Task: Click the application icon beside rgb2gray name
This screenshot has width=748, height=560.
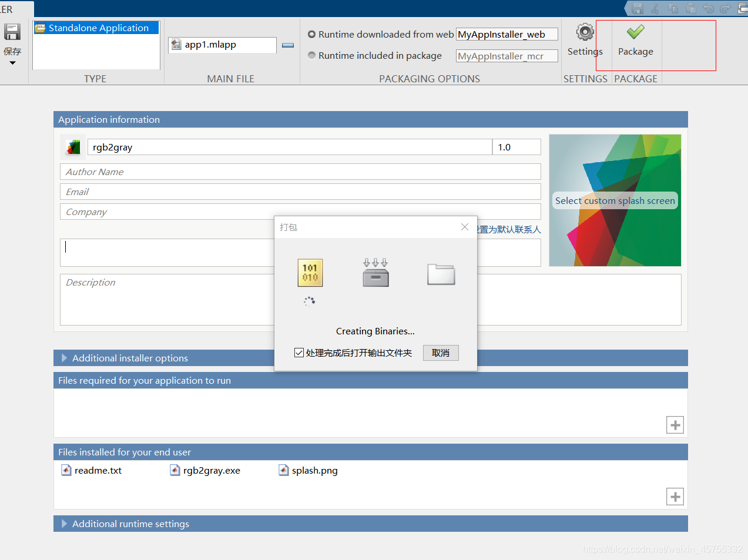Action: pyautogui.click(x=73, y=147)
